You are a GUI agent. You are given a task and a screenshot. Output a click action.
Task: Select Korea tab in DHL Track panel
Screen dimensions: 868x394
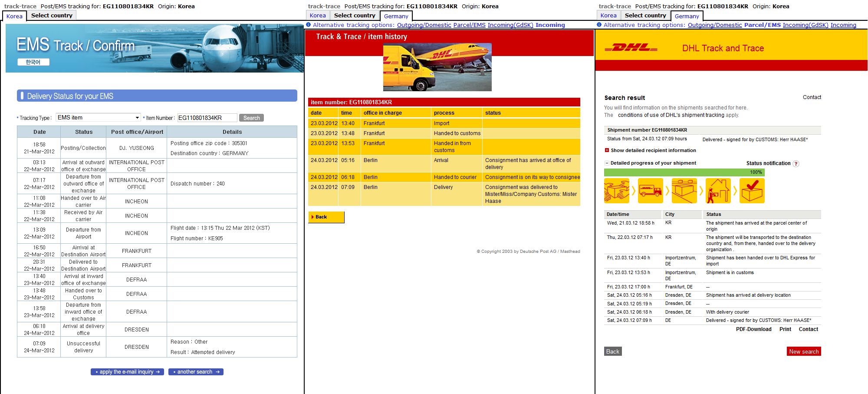tap(608, 15)
